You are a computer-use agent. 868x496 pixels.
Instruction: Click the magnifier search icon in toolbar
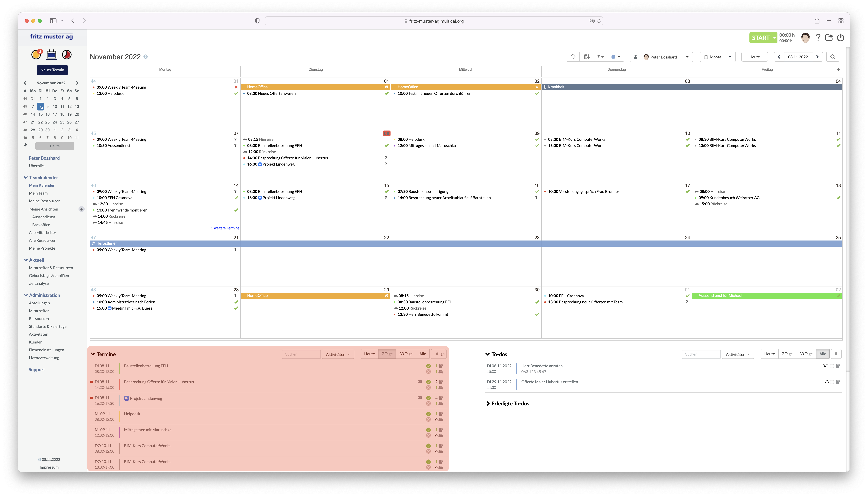[833, 57]
